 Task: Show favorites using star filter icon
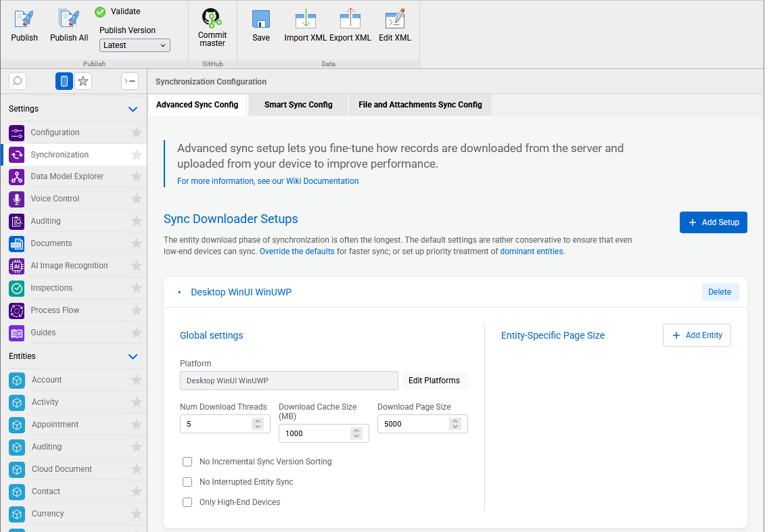83,81
